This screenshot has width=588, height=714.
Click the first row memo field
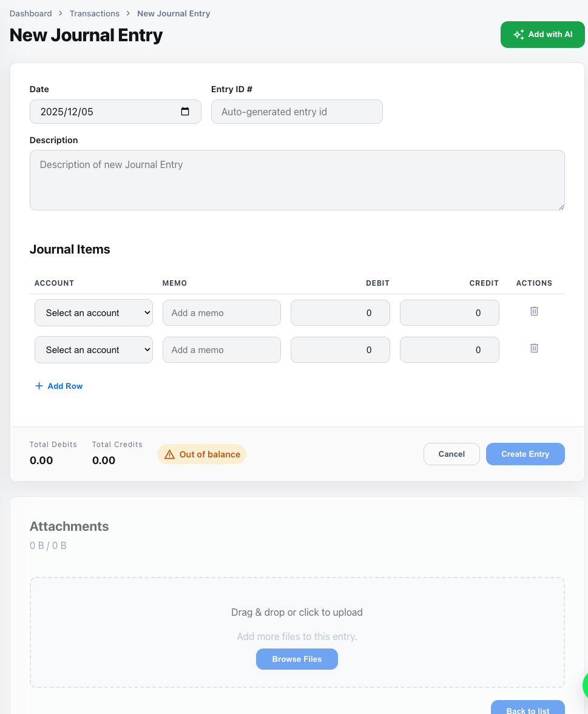221,313
